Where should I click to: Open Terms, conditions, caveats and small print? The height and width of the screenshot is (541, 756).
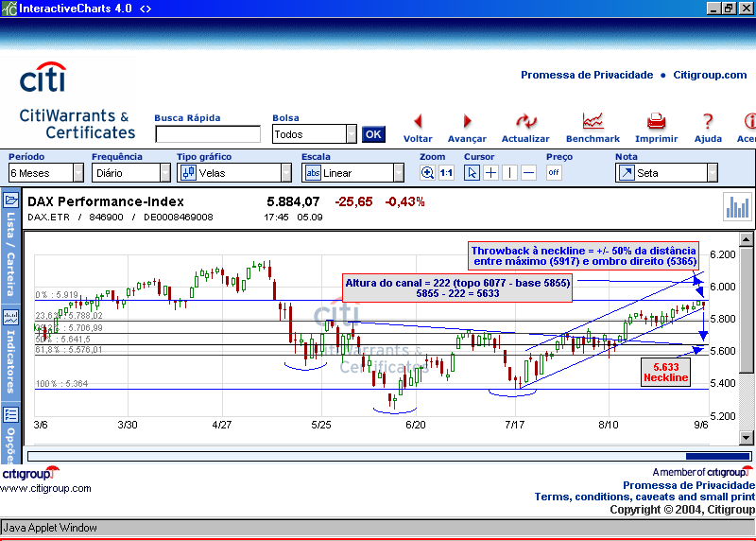(x=644, y=497)
